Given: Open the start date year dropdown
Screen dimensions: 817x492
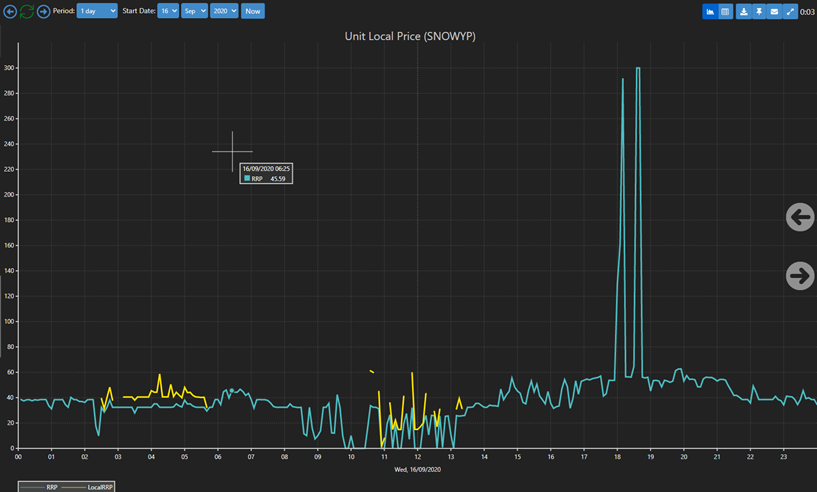Looking at the screenshot, I should pos(224,11).
